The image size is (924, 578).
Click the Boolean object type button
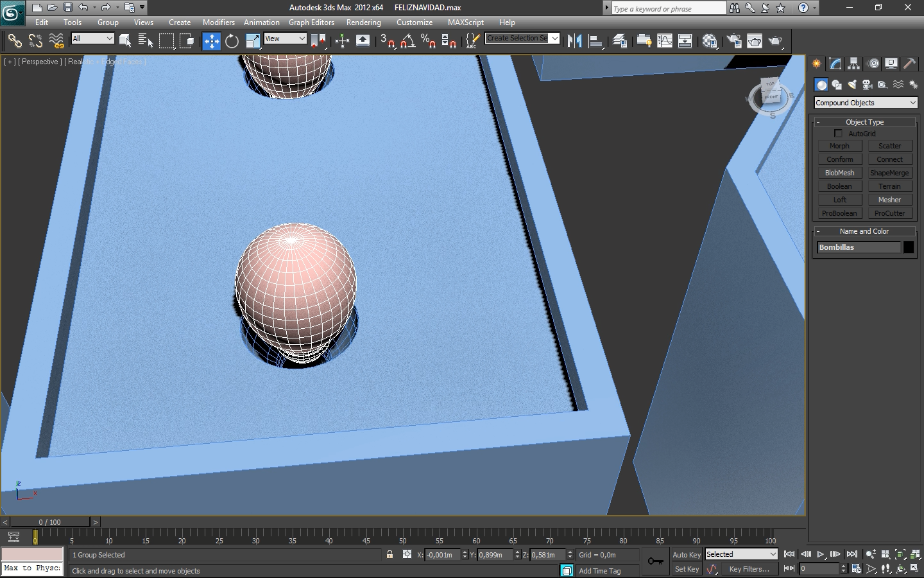pyautogui.click(x=839, y=186)
